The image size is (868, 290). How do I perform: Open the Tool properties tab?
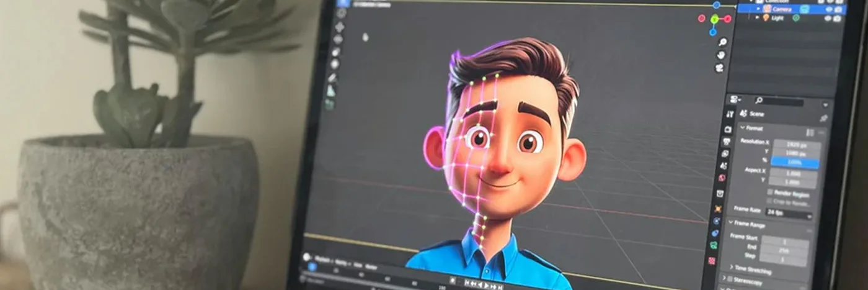tap(730, 114)
